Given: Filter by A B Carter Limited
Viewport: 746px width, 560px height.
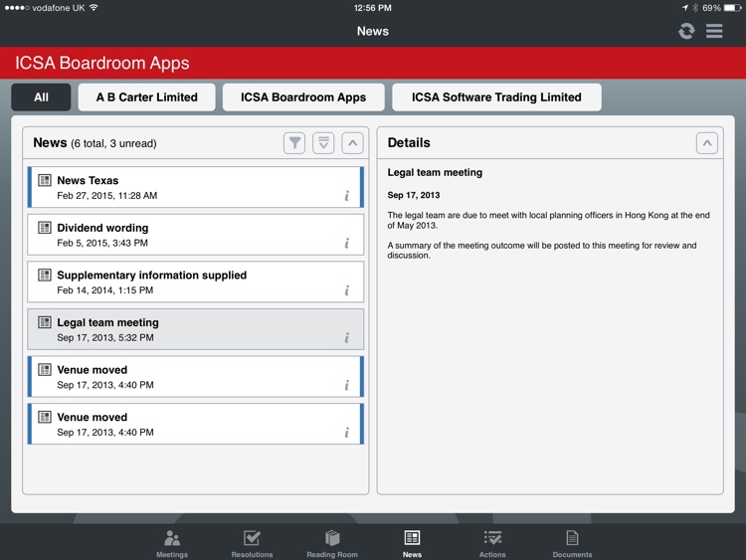Looking at the screenshot, I should point(146,97).
